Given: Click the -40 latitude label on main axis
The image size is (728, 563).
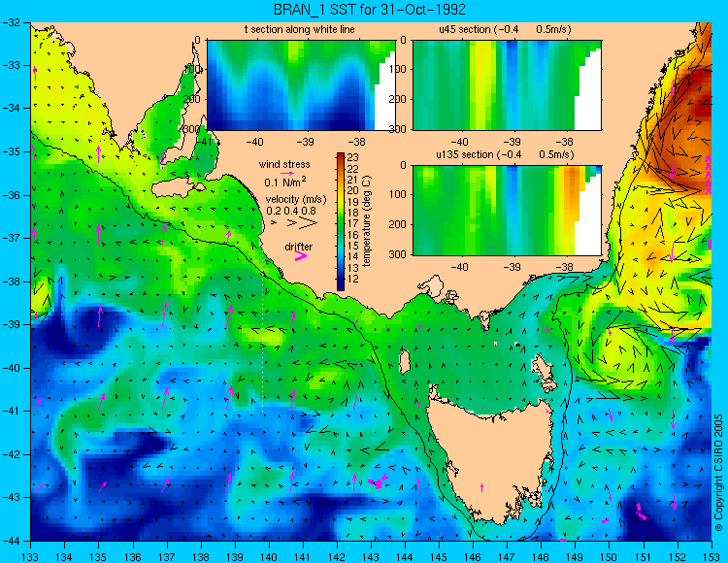Looking at the screenshot, I should click(x=10, y=368).
